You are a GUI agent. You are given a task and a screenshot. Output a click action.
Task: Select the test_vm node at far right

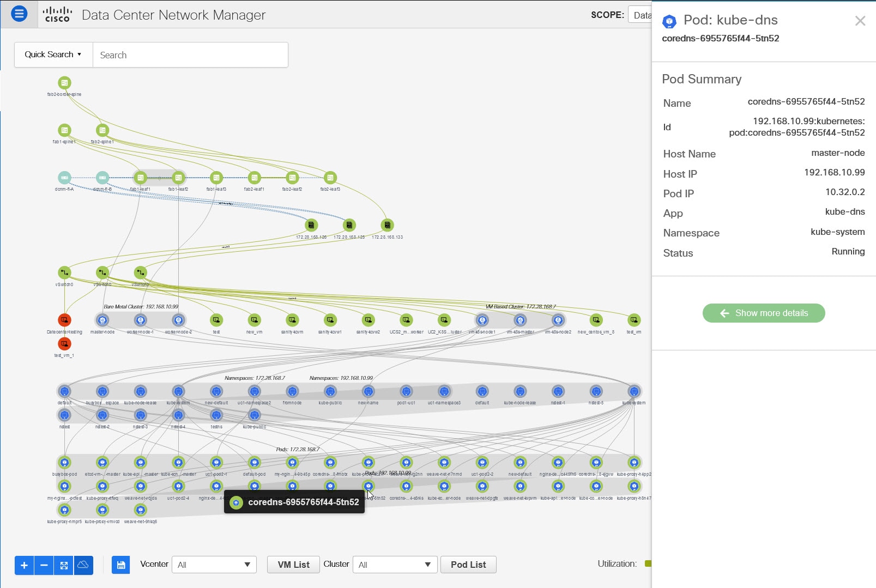coord(634,320)
